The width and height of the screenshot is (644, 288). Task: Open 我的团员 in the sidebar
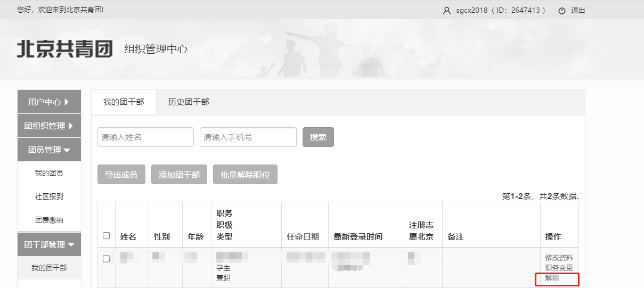click(x=49, y=173)
